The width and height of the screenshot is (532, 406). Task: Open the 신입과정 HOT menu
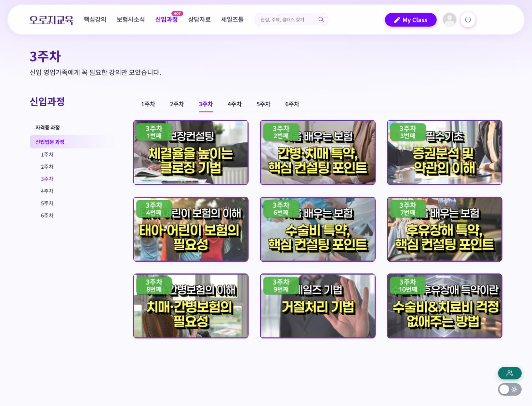166,19
